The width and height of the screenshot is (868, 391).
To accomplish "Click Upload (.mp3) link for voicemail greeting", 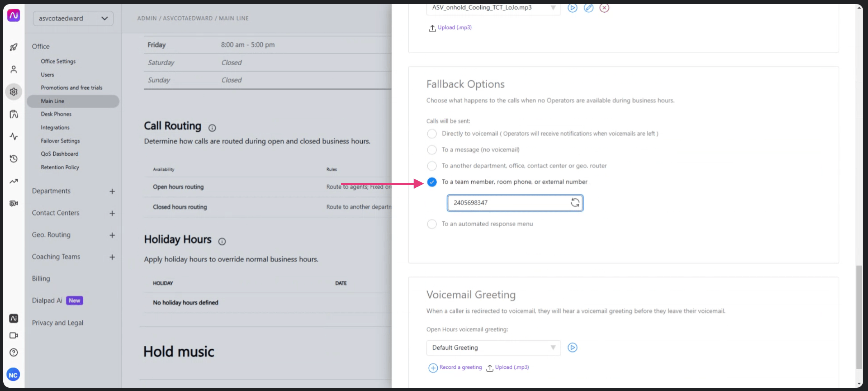I will click(508, 367).
